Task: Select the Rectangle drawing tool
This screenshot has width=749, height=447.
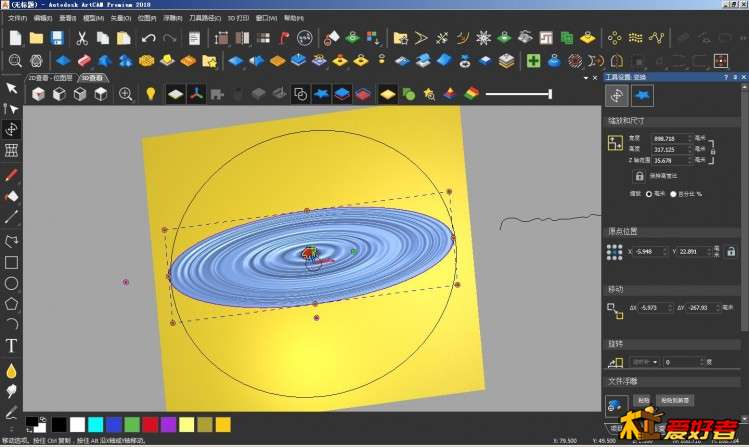Action: 11,262
